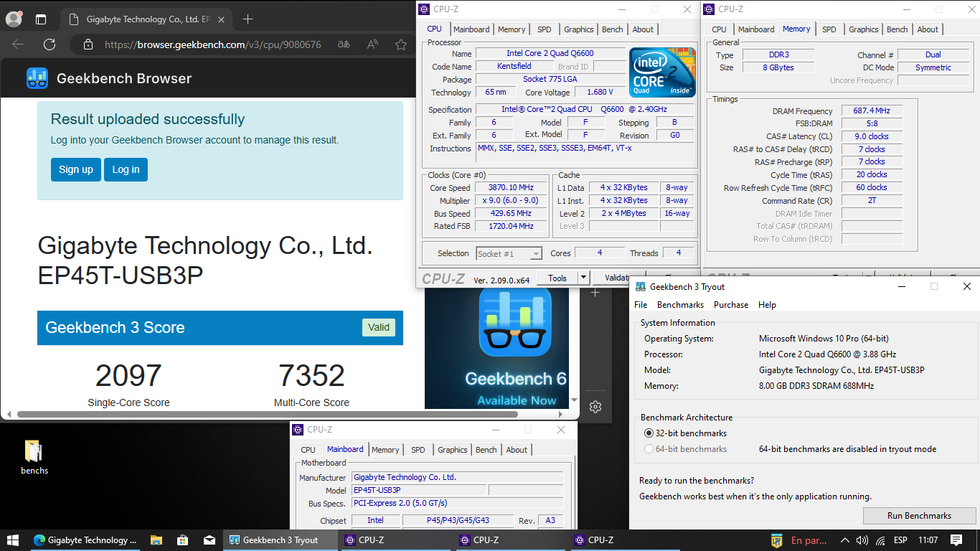
Task: Click the horizontal scrollbar left arrow
Action: click(9, 414)
